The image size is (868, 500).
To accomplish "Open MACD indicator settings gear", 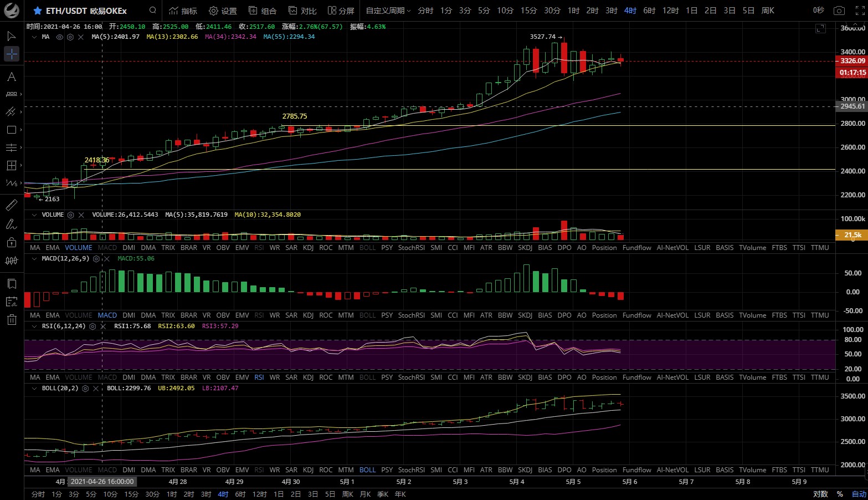I will pyautogui.click(x=96, y=259).
